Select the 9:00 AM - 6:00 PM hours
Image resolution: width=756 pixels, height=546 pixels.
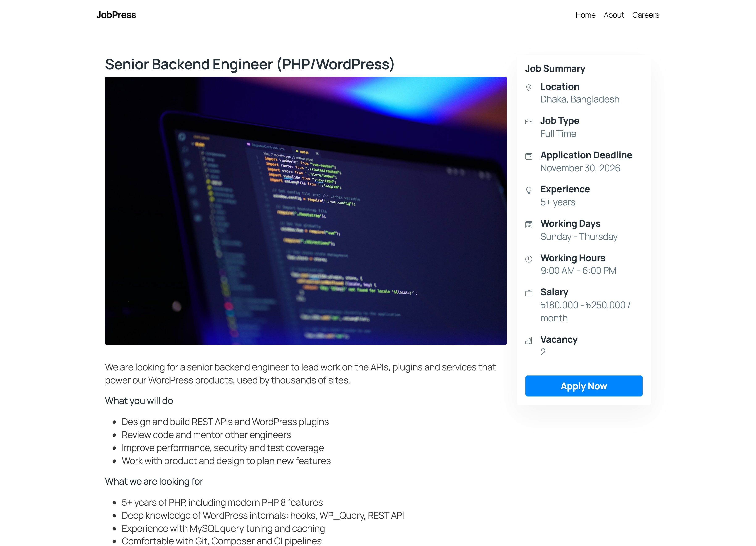click(578, 271)
